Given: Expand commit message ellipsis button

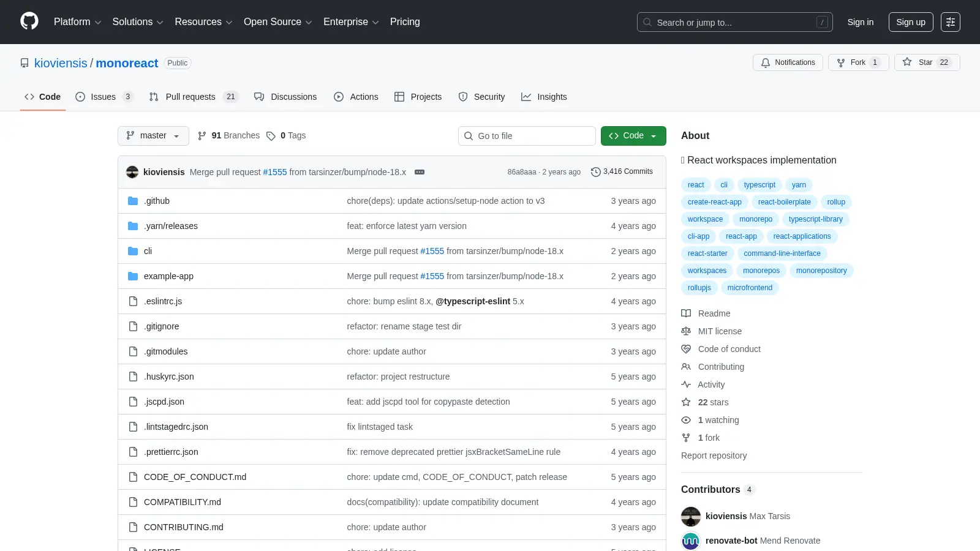Looking at the screenshot, I should click(x=420, y=172).
